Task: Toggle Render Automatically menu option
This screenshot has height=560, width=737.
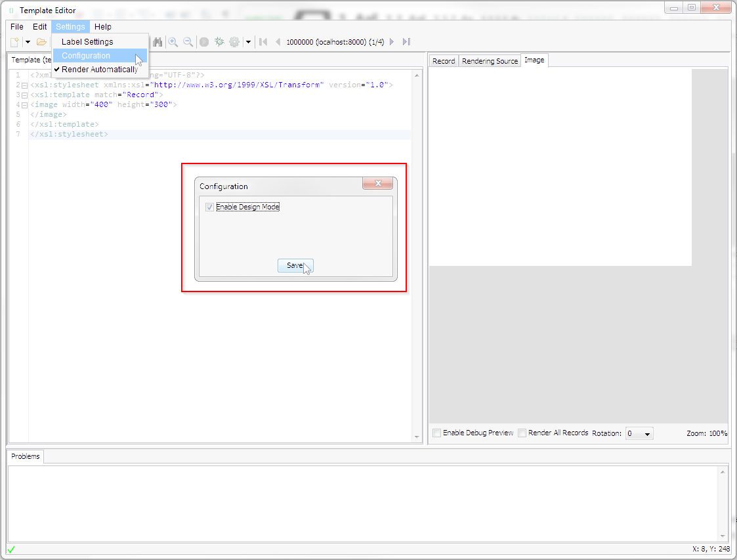Action: pyautogui.click(x=100, y=69)
